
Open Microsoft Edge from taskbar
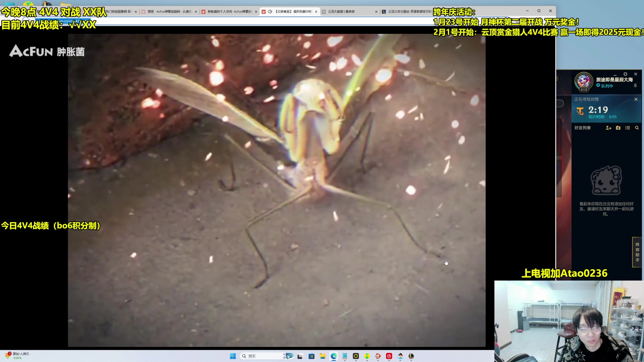point(334,356)
